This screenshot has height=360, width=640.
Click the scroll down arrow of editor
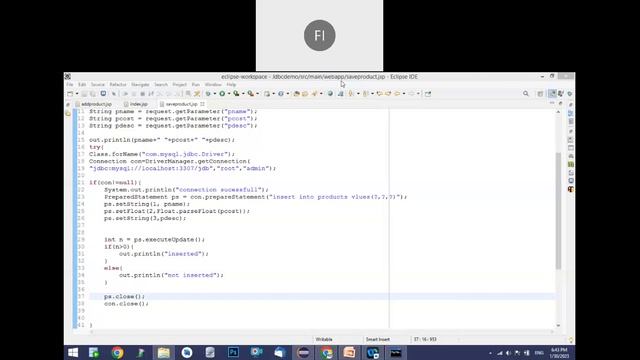558,325
